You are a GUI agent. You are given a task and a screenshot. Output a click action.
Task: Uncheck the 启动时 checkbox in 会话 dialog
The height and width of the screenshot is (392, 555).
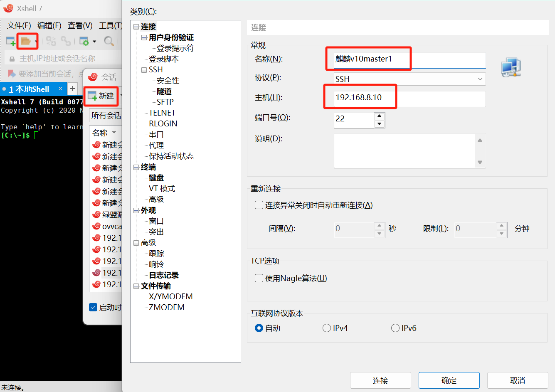pos(93,307)
